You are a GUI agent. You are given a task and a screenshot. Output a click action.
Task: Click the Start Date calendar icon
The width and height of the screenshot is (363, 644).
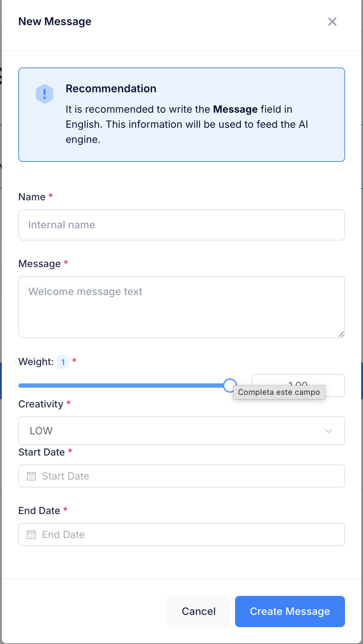click(x=32, y=476)
